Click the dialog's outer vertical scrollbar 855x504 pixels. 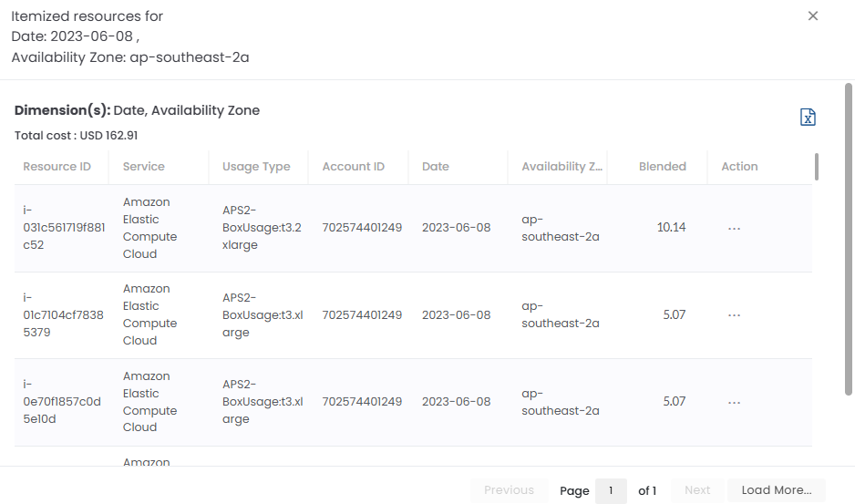tap(849, 237)
